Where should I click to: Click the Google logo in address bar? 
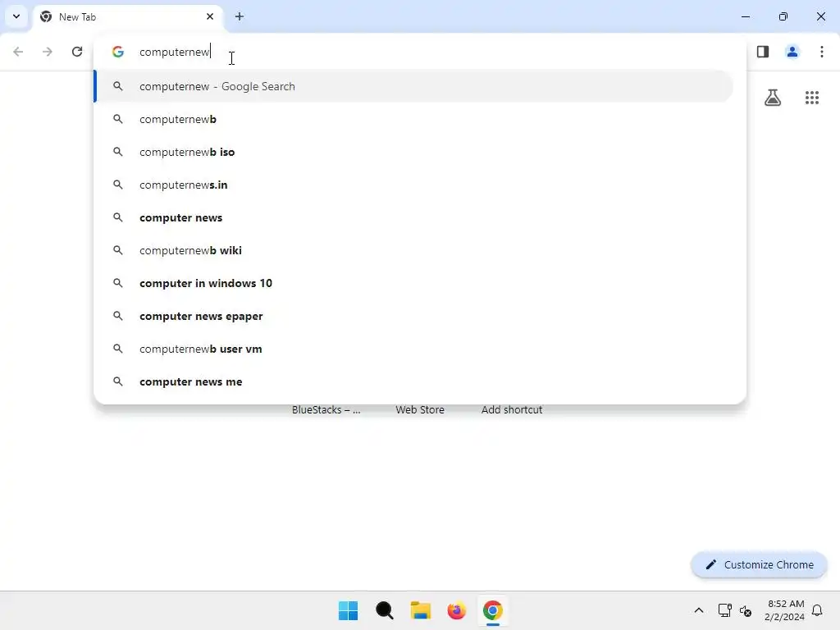[x=118, y=52]
